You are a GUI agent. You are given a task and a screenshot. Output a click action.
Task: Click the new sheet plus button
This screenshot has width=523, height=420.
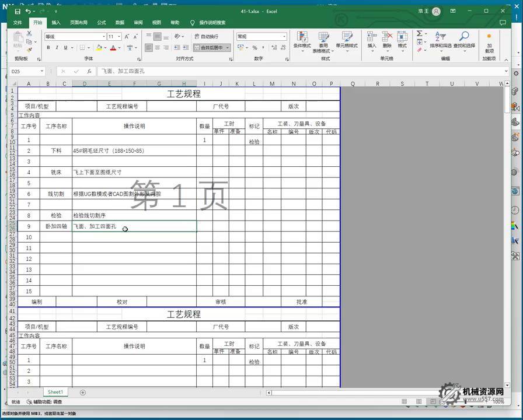83,392
